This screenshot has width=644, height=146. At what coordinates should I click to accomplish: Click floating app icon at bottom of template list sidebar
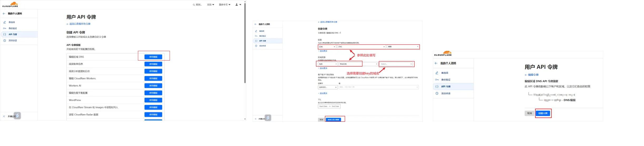coord(17,115)
